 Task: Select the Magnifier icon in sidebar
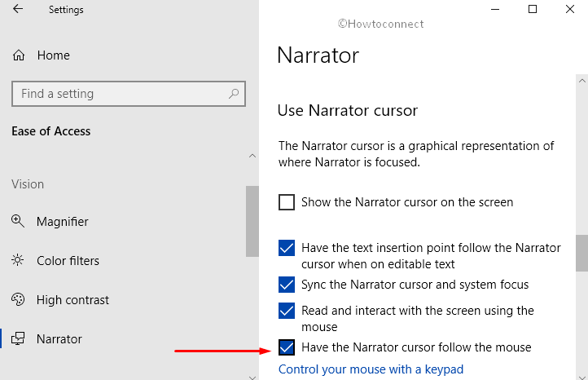click(x=18, y=221)
